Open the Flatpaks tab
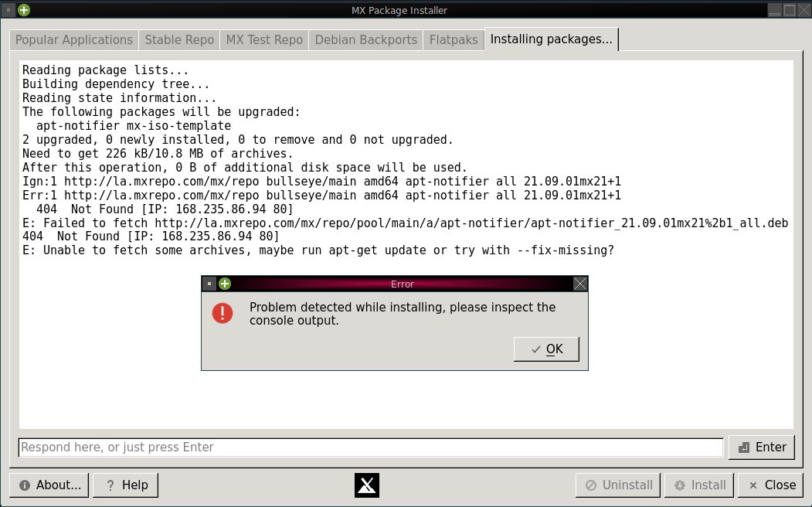 (454, 40)
